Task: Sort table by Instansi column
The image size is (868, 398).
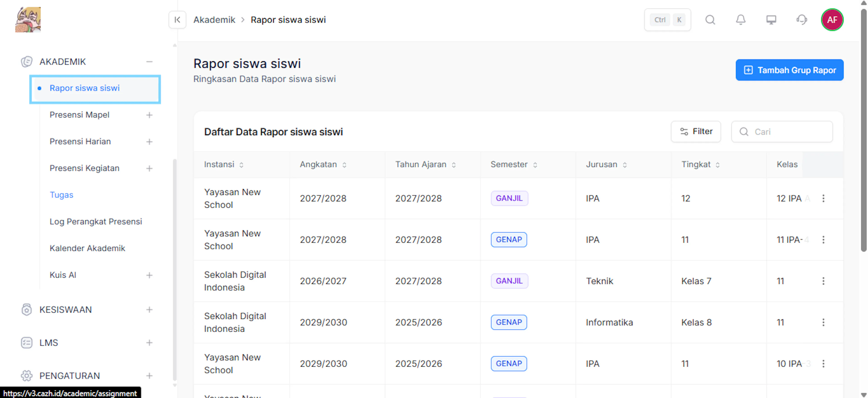Action: click(241, 165)
